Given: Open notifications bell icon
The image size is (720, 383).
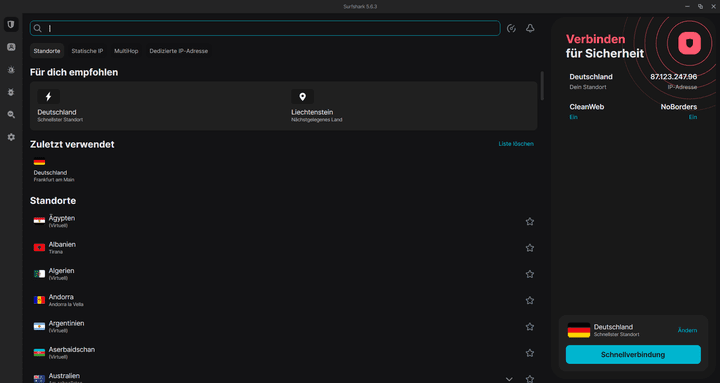Looking at the screenshot, I should [x=530, y=28].
